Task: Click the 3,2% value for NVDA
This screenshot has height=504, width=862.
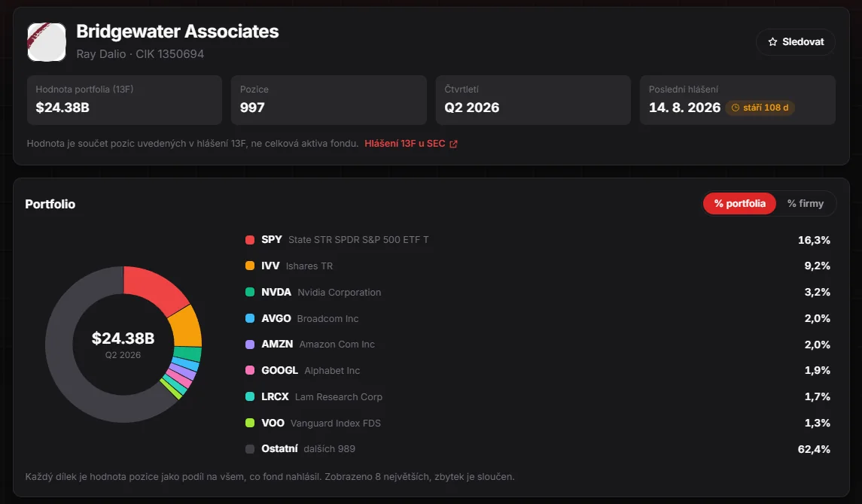Action: point(817,292)
